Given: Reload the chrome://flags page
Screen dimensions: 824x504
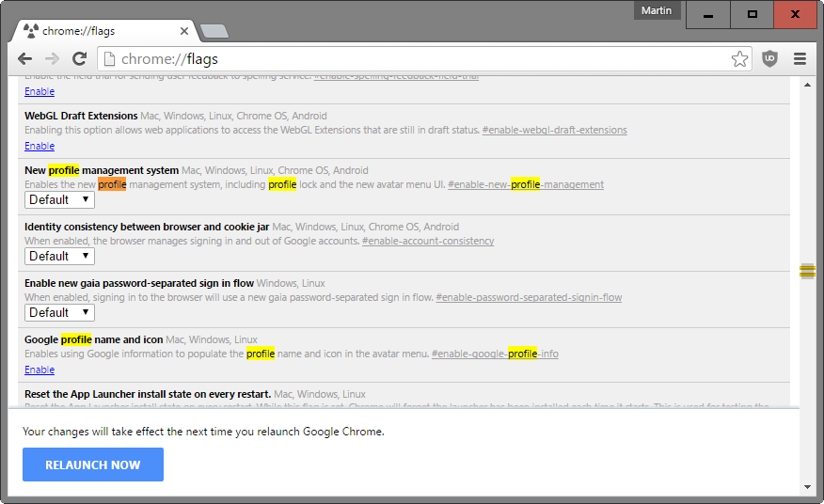Looking at the screenshot, I should [x=79, y=59].
